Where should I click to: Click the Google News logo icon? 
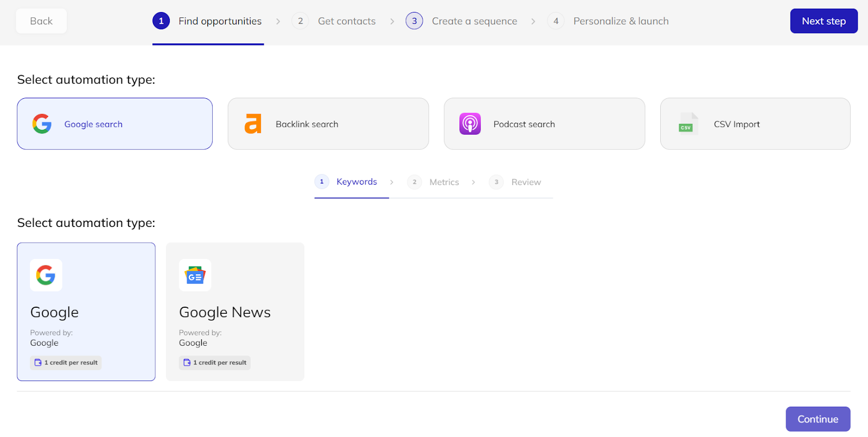[195, 275]
